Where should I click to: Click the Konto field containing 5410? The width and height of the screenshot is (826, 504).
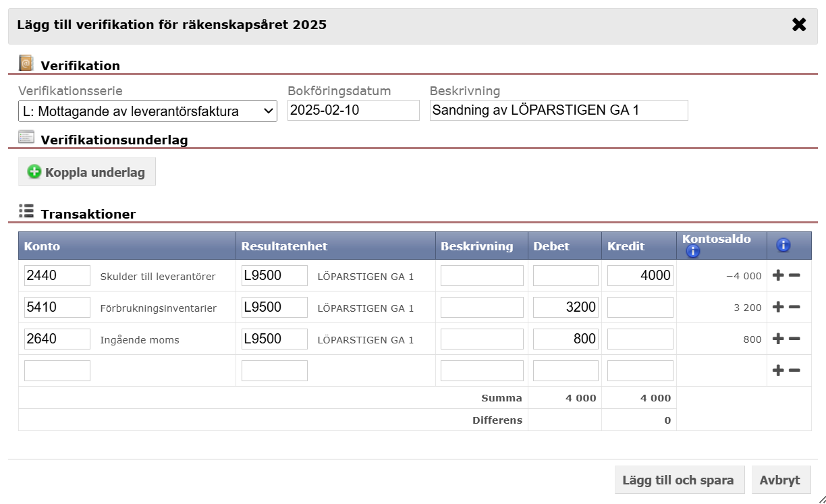[57, 307]
